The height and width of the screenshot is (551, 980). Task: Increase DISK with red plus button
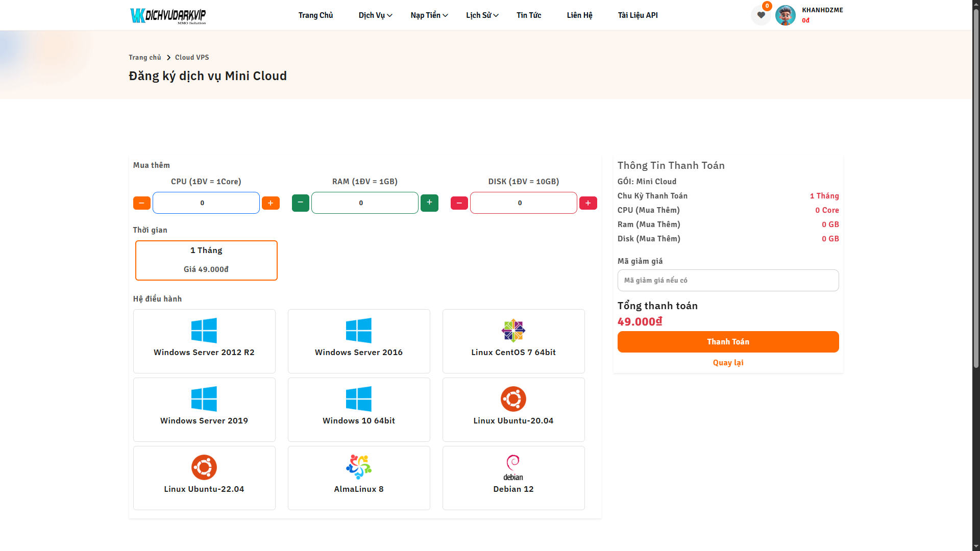point(588,203)
